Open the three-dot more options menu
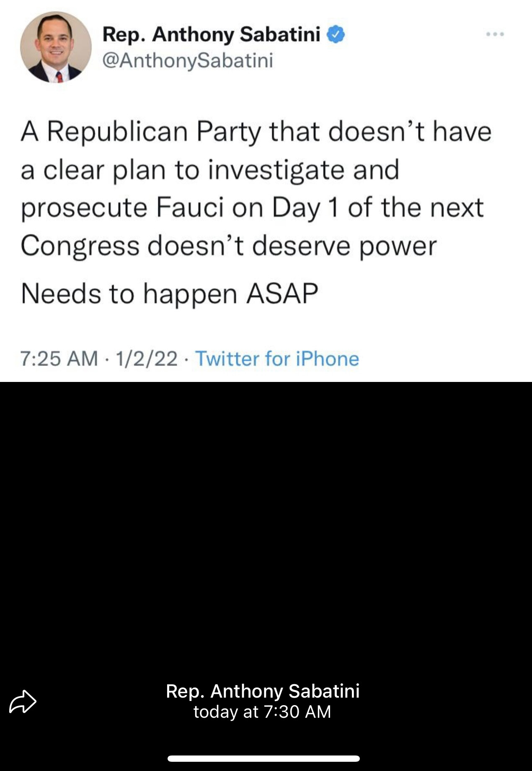The image size is (532, 771). click(x=495, y=34)
